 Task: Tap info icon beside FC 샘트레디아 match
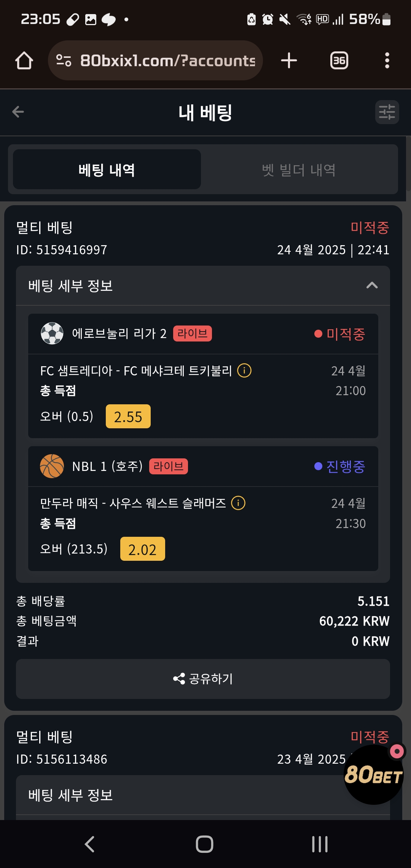click(x=244, y=370)
